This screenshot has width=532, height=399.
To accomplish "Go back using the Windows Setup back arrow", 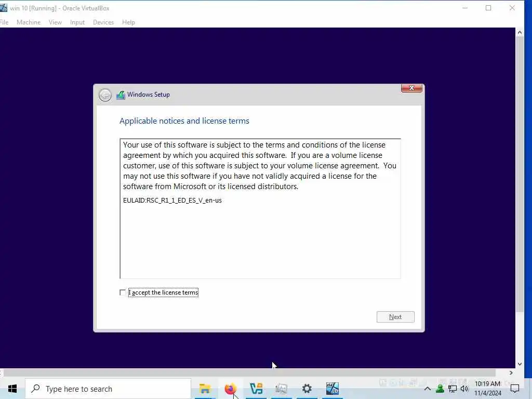I will 105,95.
